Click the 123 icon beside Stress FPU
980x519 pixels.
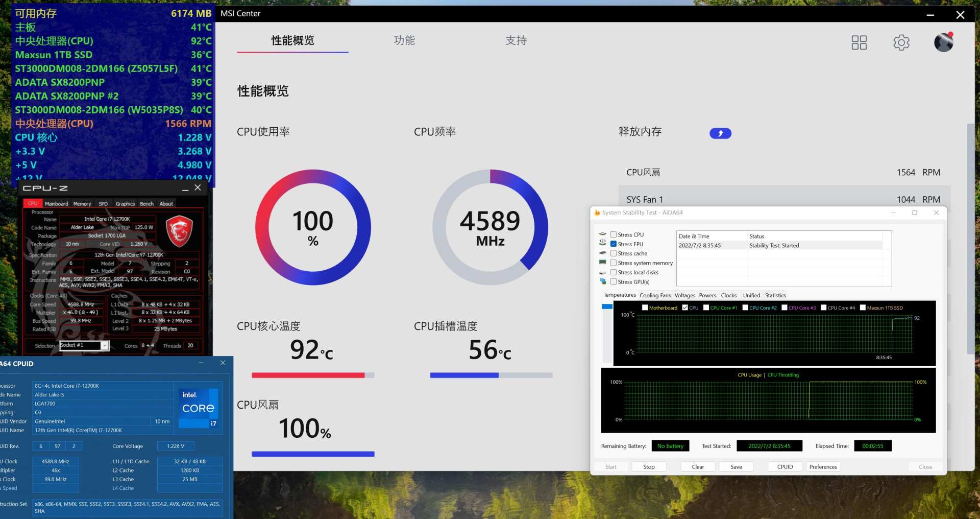click(603, 244)
